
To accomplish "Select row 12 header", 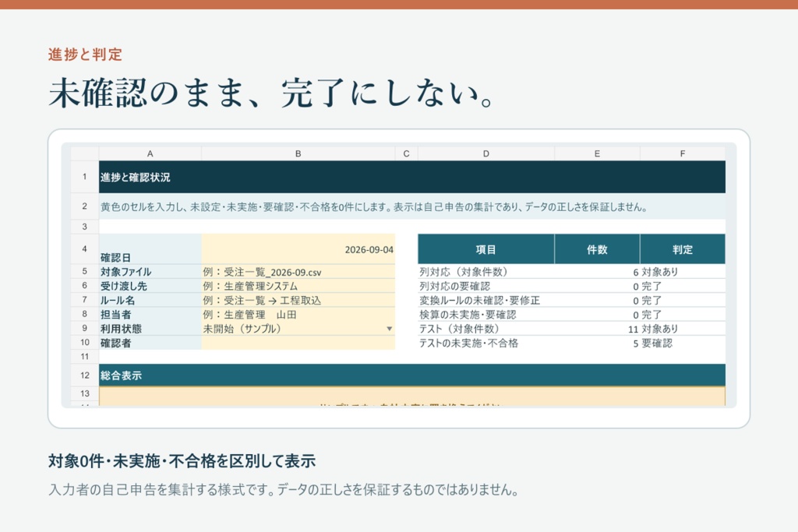I will click(x=84, y=375).
